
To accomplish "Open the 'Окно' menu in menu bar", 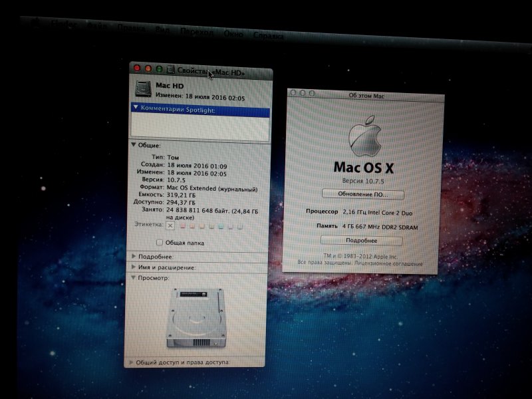I will click(233, 33).
